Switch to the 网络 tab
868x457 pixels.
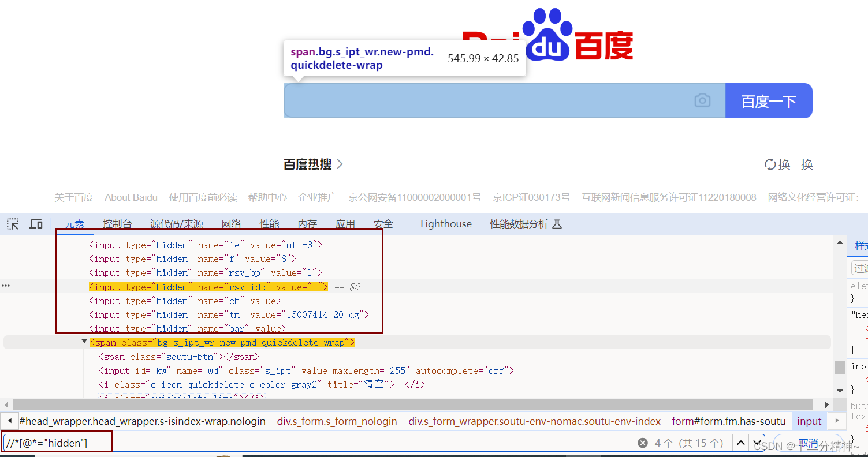tap(232, 224)
